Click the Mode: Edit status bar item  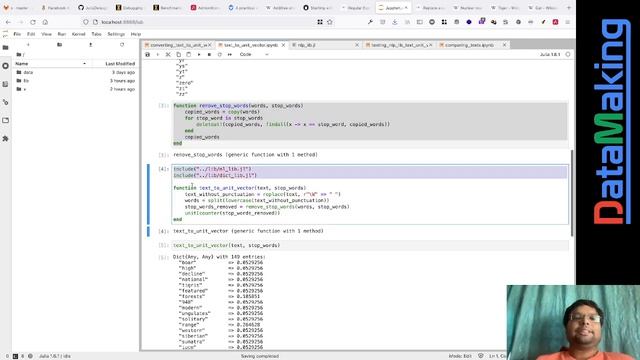(460, 356)
